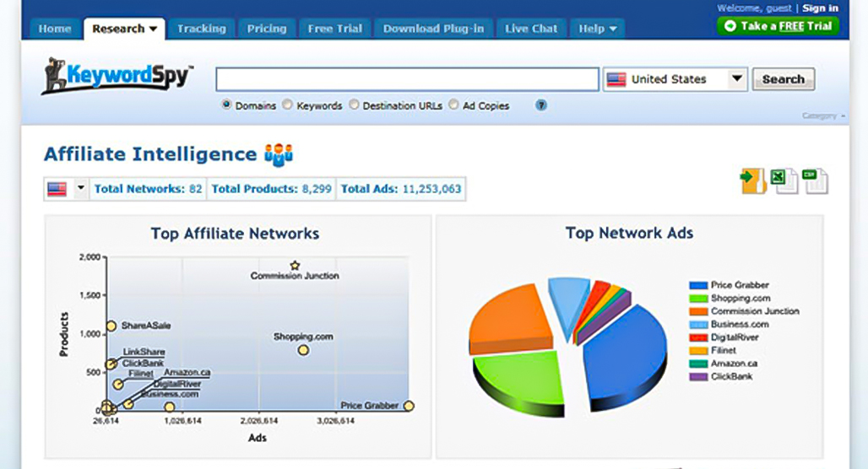Click Total Ads: 11,253,063
868x469 pixels.
(401, 189)
